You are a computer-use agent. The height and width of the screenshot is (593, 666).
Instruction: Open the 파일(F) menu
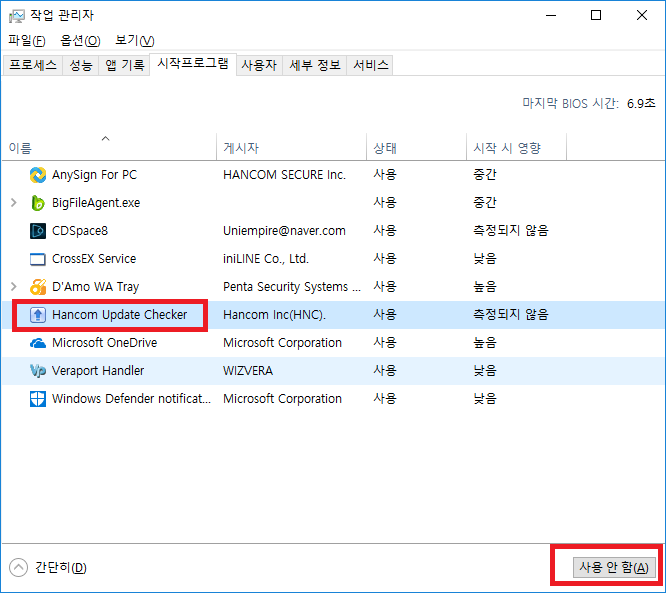27,40
